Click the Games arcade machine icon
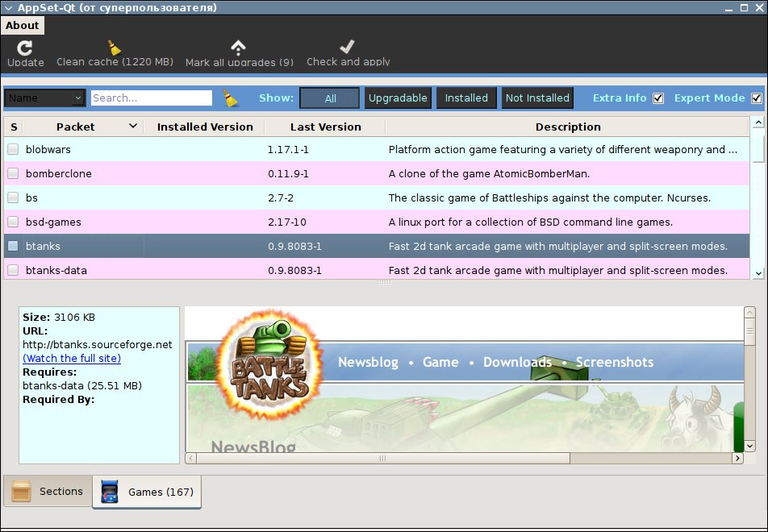Screen dimensions: 768x532 click(x=109, y=492)
